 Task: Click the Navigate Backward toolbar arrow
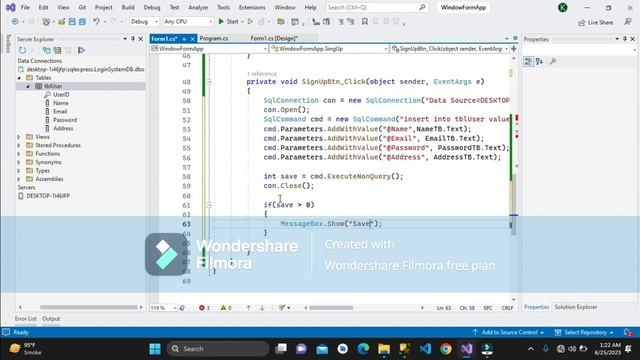point(15,22)
